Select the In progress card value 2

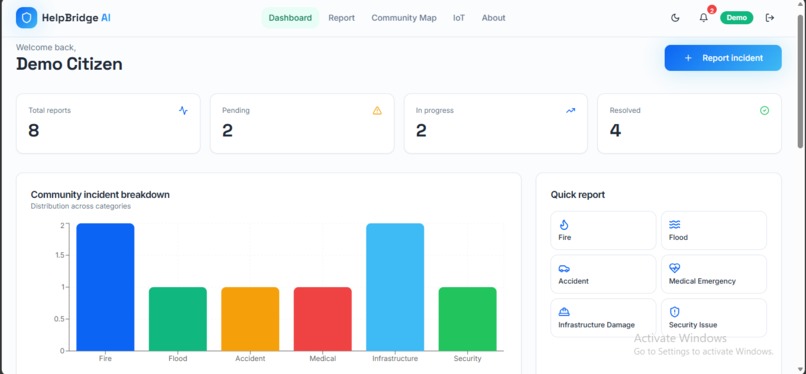pos(421,130)
